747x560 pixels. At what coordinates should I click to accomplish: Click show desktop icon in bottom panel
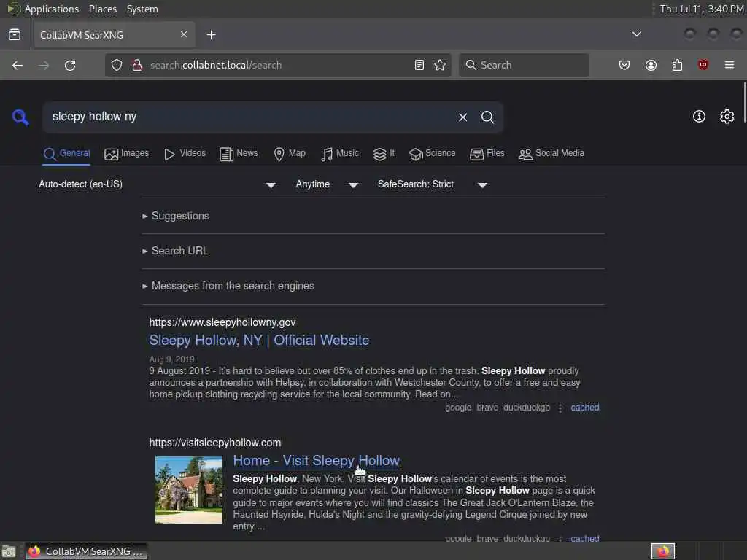pos(9,552)
